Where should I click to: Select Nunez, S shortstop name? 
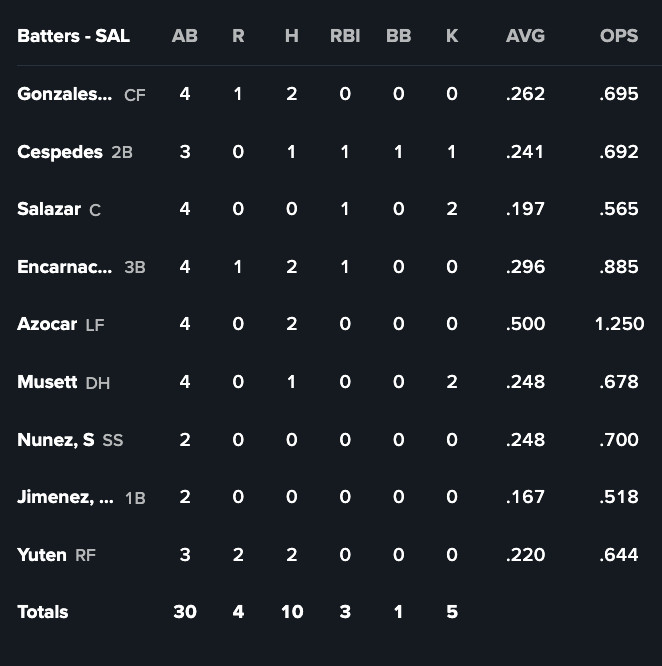(x=56, y=439)
